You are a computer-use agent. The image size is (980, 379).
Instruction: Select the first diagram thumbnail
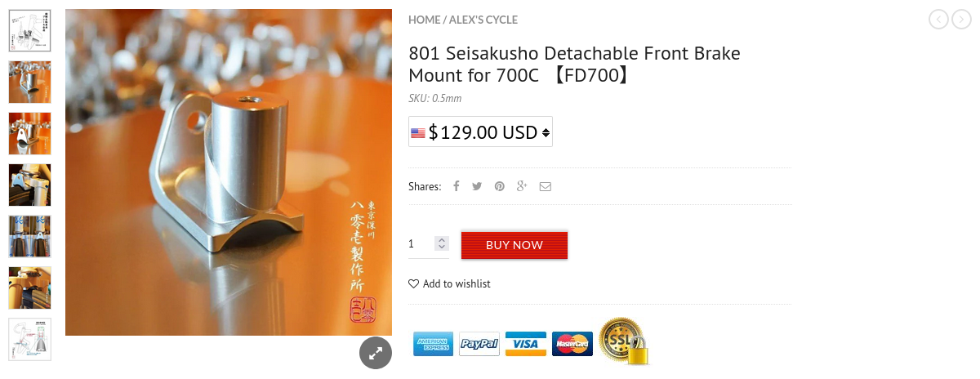click(x=29, y=31)
